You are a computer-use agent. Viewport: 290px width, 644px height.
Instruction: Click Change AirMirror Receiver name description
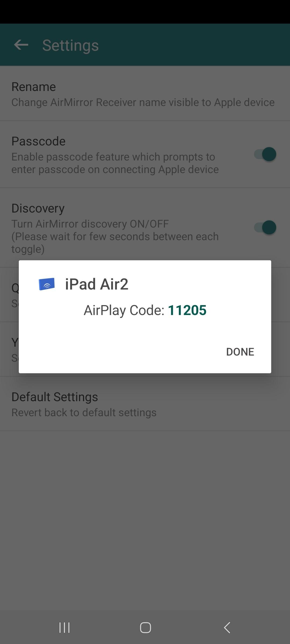pos(143,103)
